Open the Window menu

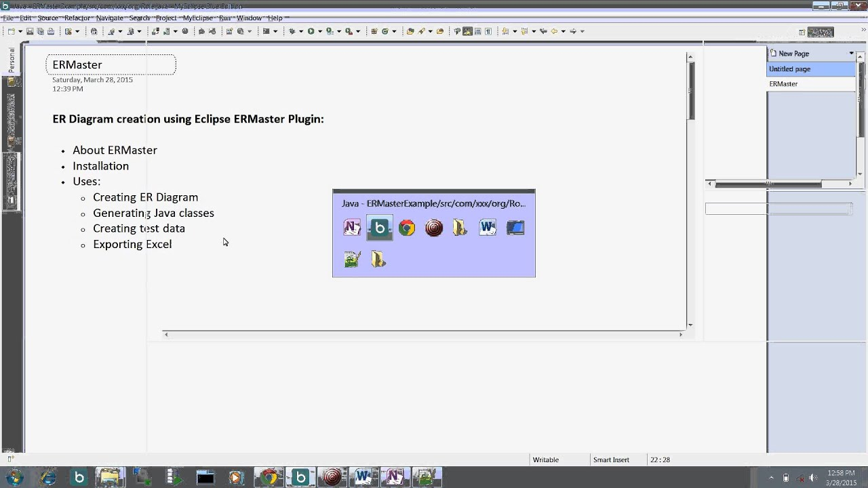[250, 18]
